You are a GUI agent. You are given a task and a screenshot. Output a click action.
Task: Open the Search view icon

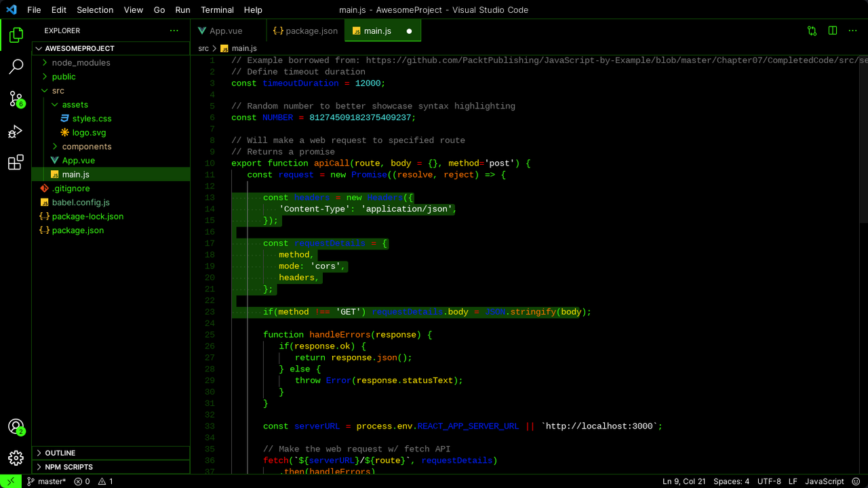coord(16,66)
